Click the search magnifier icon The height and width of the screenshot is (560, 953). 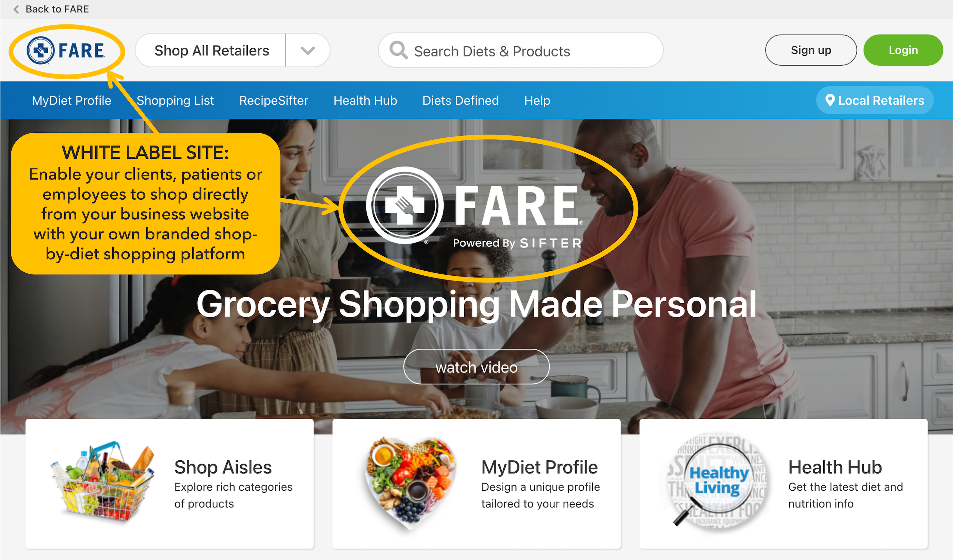[399, 50]
